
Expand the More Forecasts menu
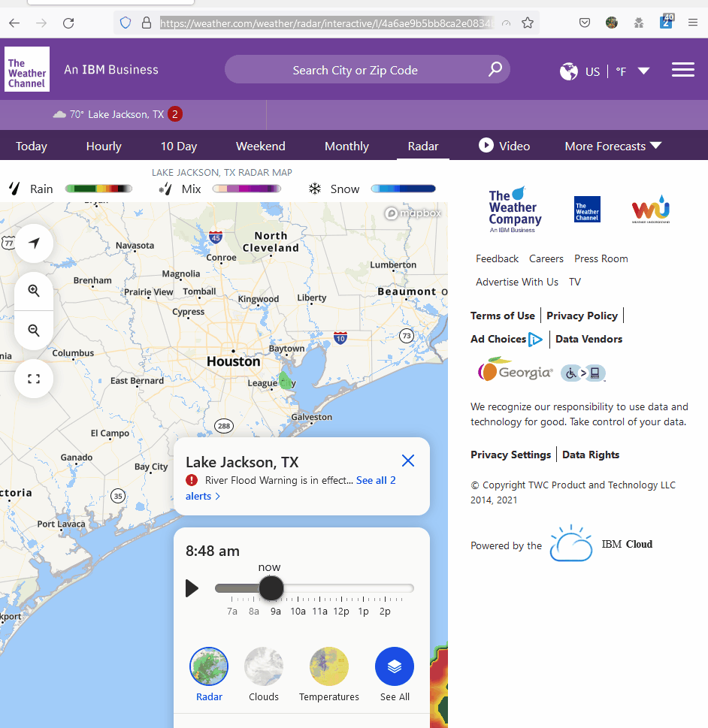pos(613,147)
